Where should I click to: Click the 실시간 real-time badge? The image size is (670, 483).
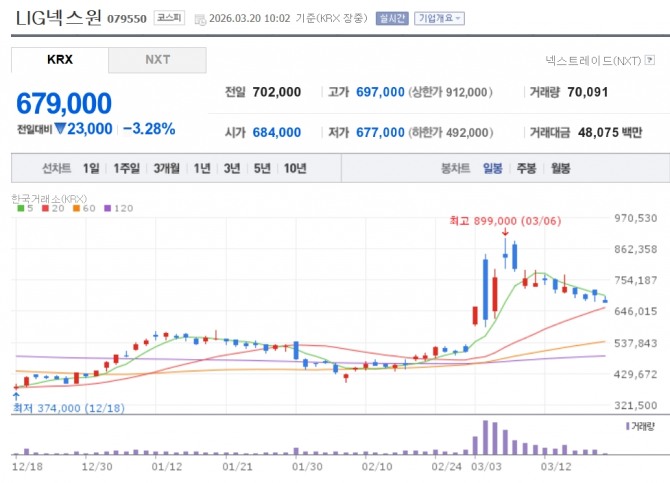pos(389,19)
